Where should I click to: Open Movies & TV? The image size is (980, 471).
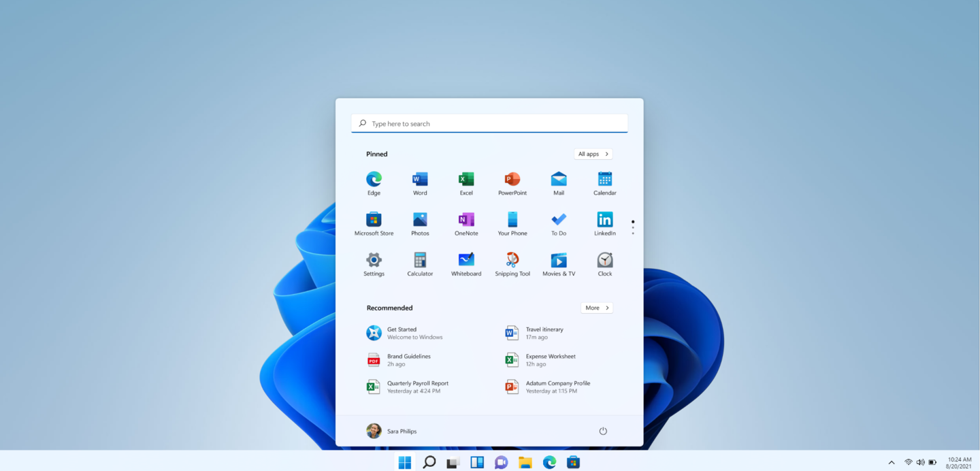[x=558, y=263]
